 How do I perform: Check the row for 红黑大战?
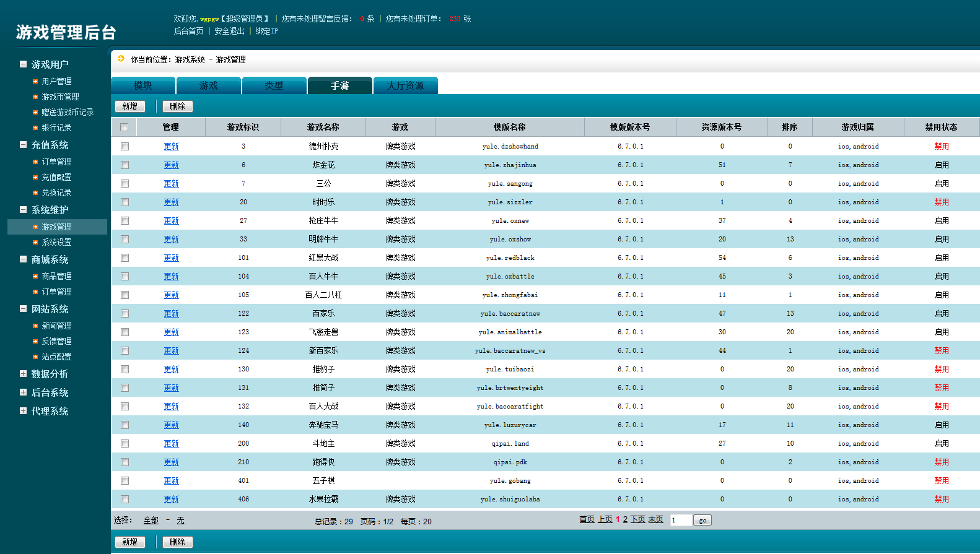pyautogui.click(x=125, y=258)
